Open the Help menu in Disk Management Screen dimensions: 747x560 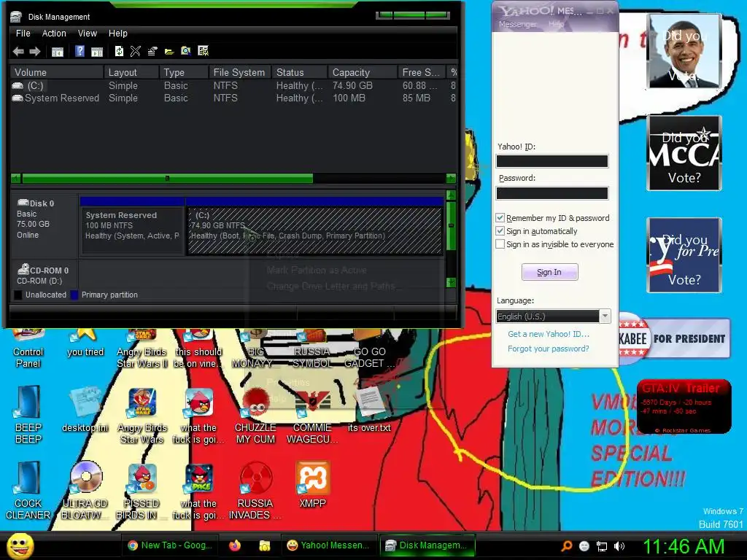click(117, 34)
